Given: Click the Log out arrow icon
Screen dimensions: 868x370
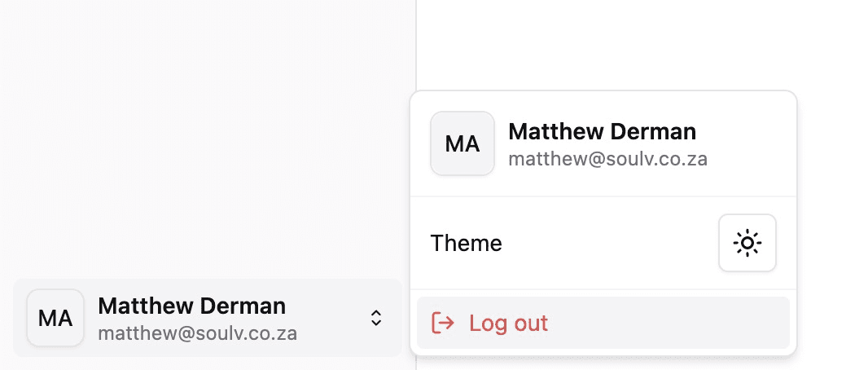Looking at the screenshot, I should 442,323.
